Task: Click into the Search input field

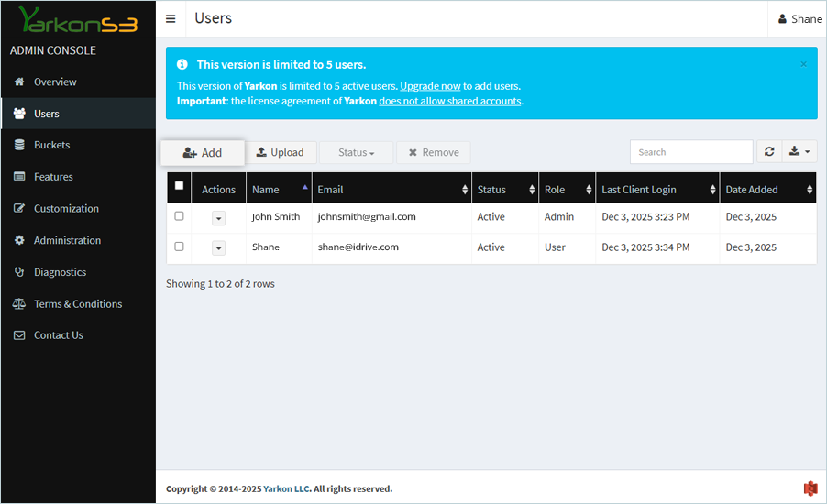Action: [690, 152]
